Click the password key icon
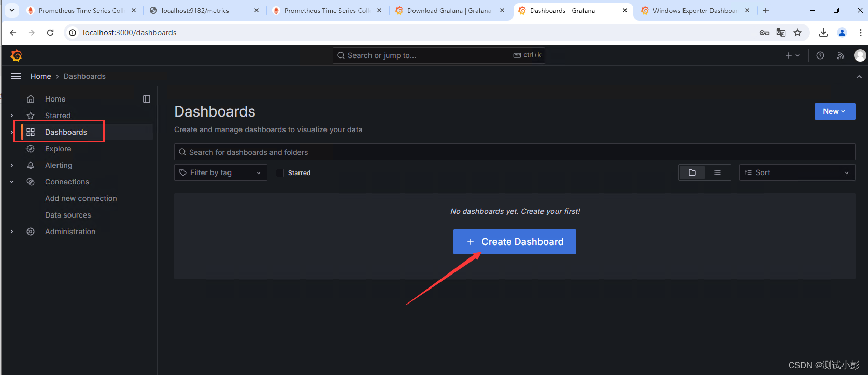The image size is (868, 375). click(764, 33)
